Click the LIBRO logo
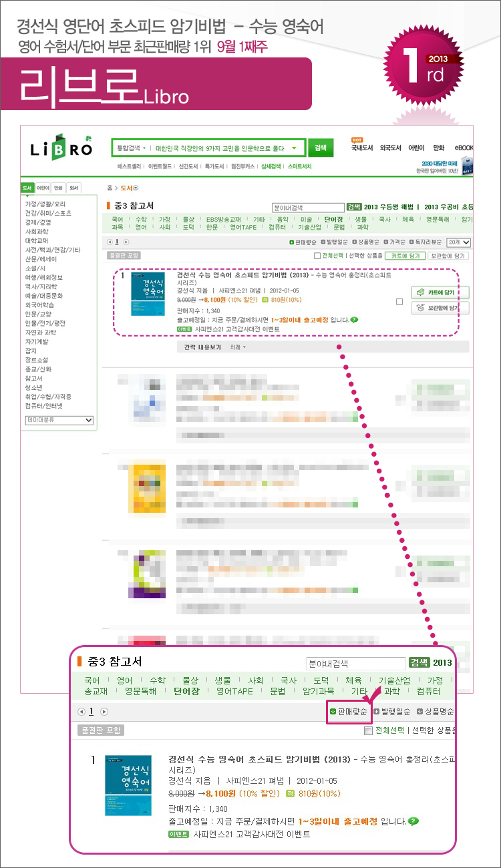 [x=61, y=148]
